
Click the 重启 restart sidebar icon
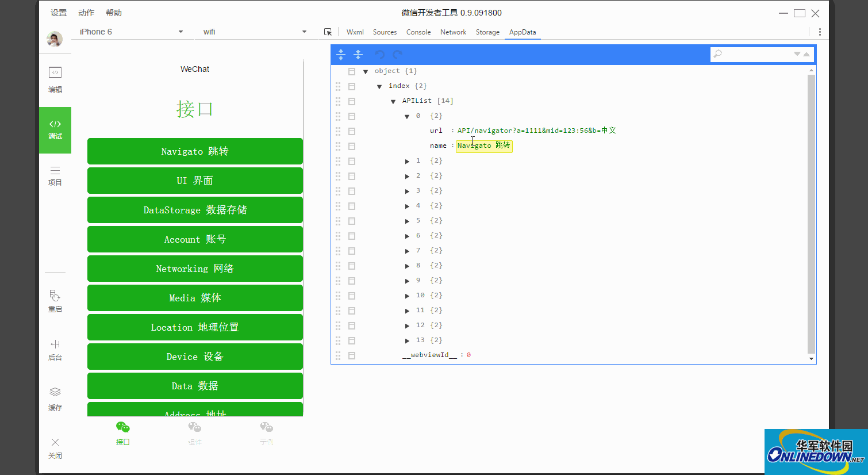pos(55,301)
